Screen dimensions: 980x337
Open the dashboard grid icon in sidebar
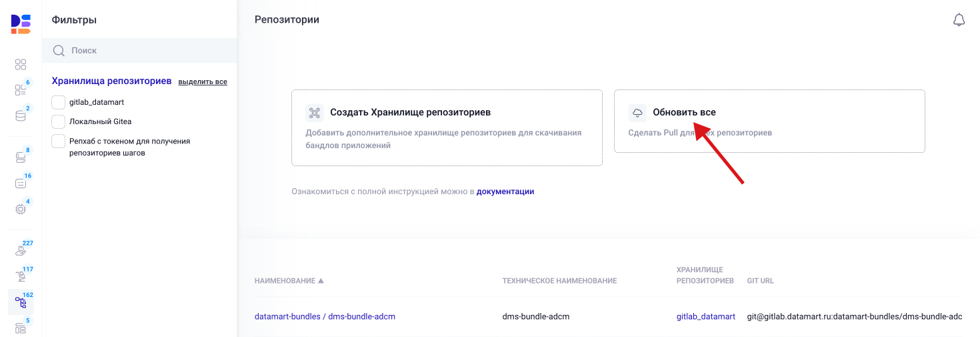(x=21, y=65)
